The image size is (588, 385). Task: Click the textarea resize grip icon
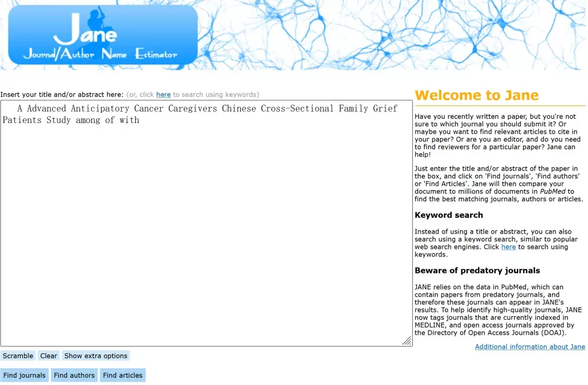407,341
